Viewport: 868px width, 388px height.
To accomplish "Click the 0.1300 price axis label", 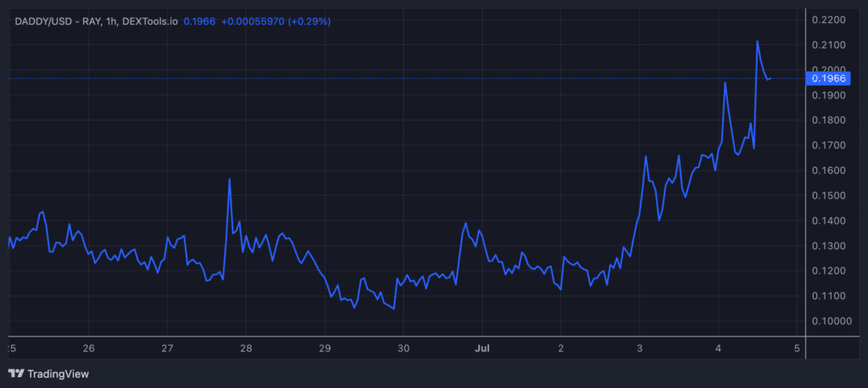I will pos(828,246).
